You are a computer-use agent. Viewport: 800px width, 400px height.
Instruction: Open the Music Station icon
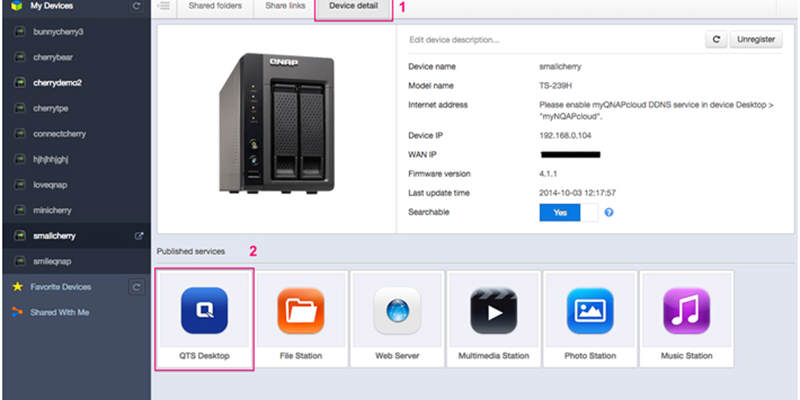pos(686,310)
